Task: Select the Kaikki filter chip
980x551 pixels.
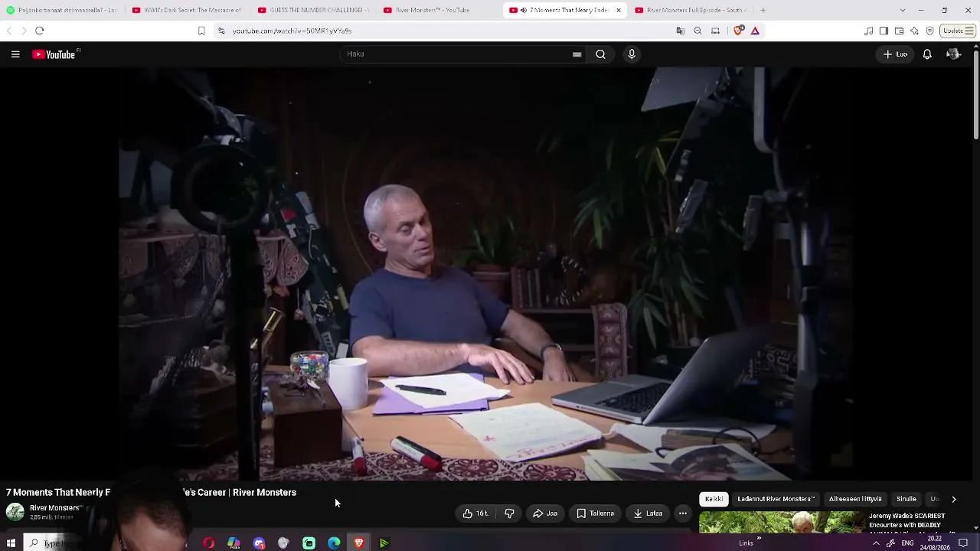Action: pyautogui.click(x=714, y=499)
